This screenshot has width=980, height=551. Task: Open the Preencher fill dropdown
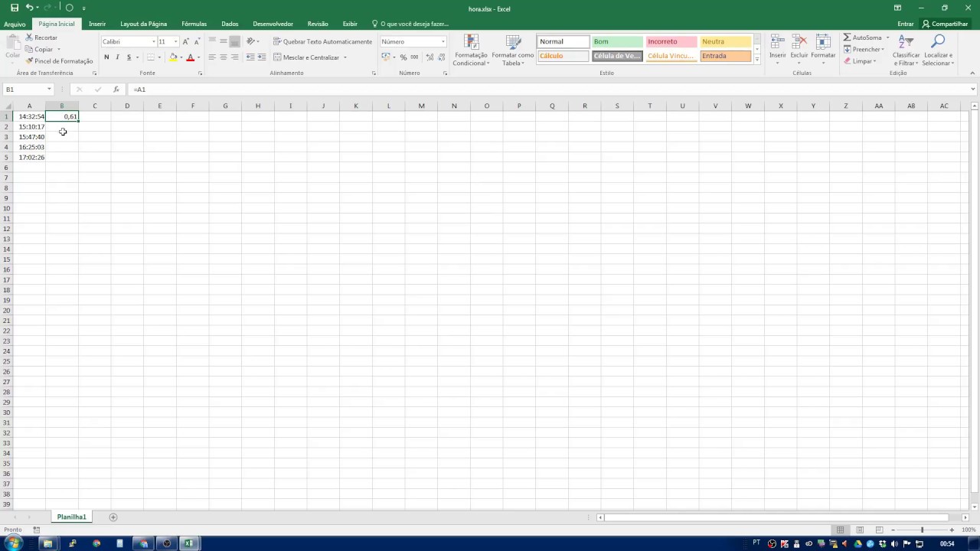(x=864, y=49)
